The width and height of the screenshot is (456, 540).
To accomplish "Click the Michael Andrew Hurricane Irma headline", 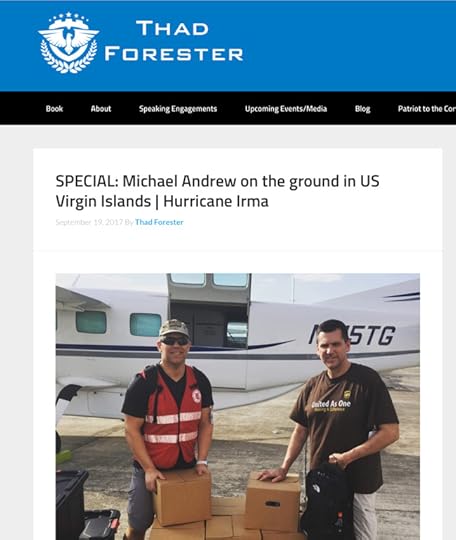I will 217,191.
